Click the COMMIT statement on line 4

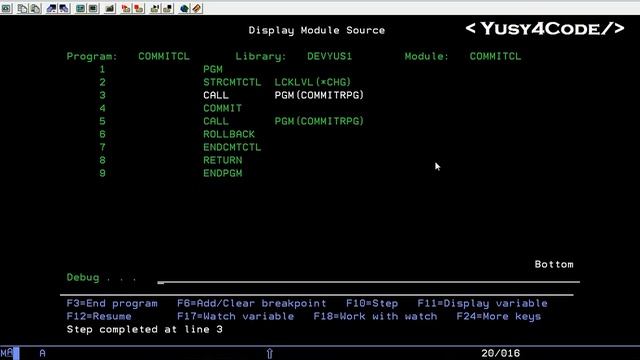(222, 108)
